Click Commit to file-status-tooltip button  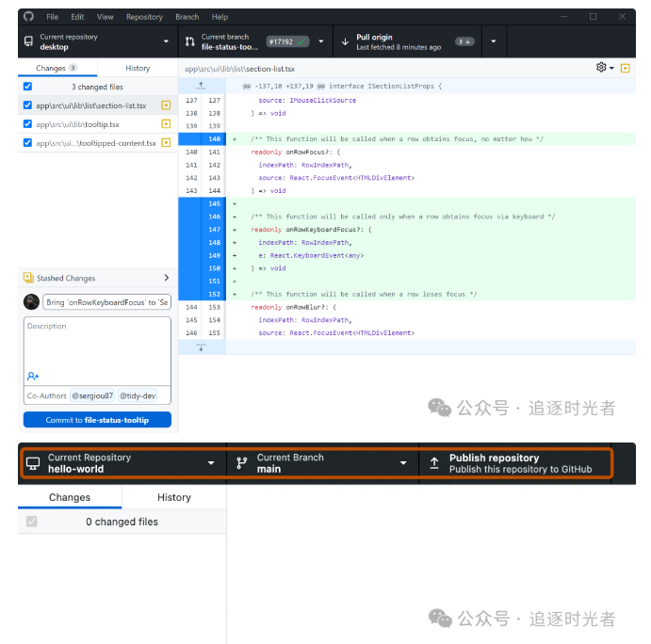tap(98, 420)
